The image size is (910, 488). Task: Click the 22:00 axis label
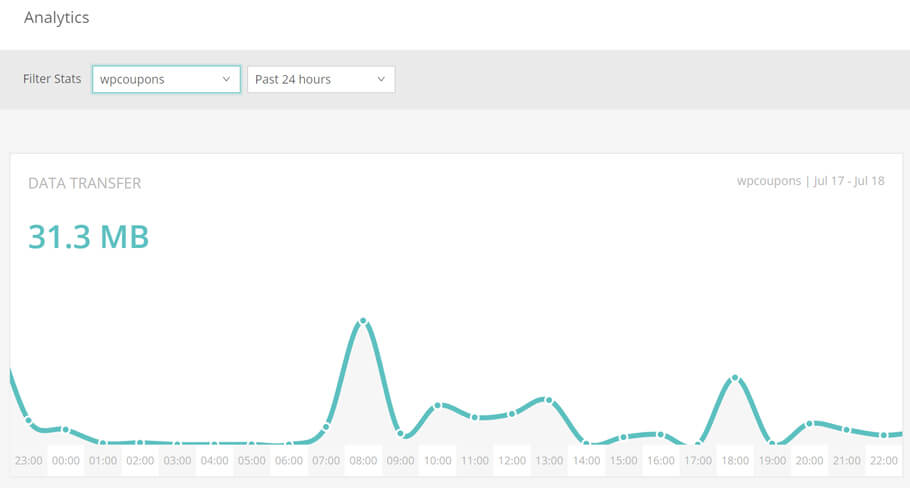pos(884,461)
